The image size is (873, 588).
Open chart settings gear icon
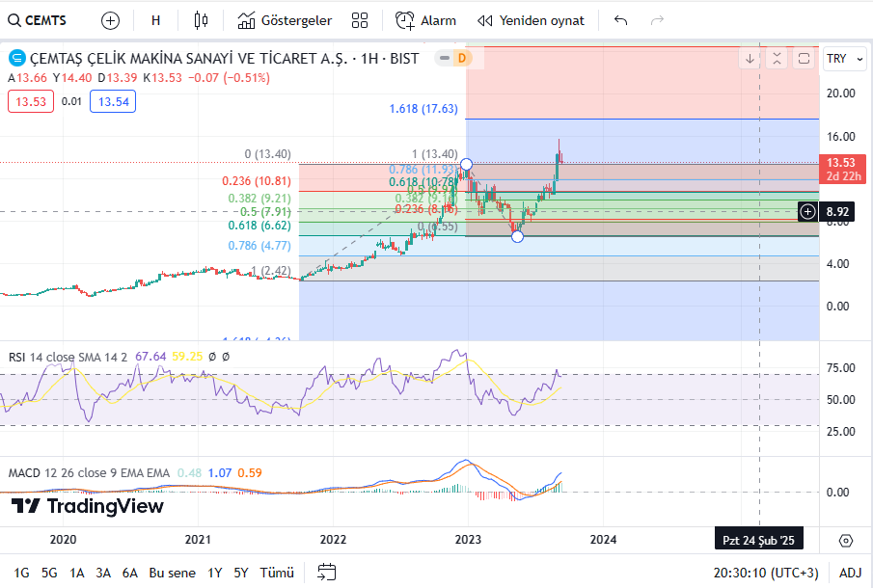pos(846,540)
